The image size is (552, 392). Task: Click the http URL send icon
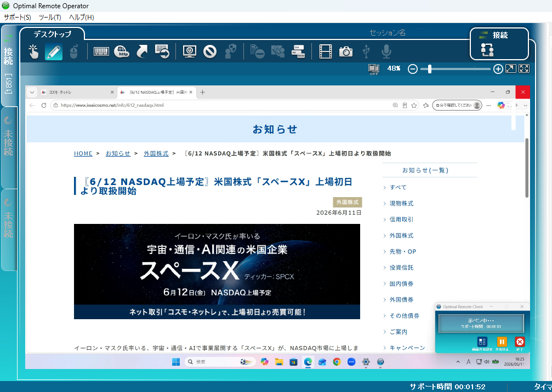(x=122, y=51)
